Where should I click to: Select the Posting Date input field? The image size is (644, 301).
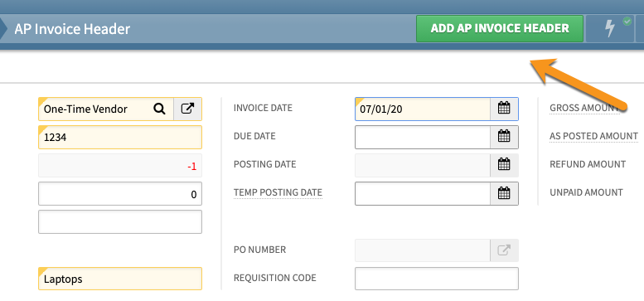click(x=423, y=165)
